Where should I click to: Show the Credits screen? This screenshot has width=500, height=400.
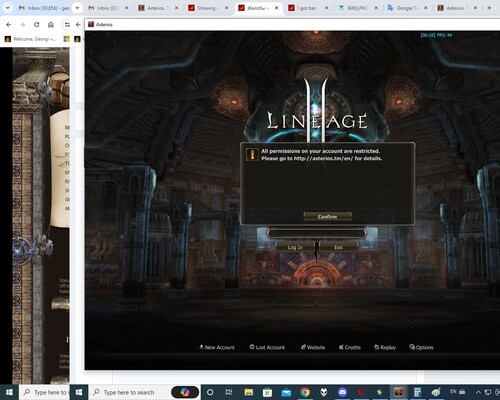pos(350,347)
